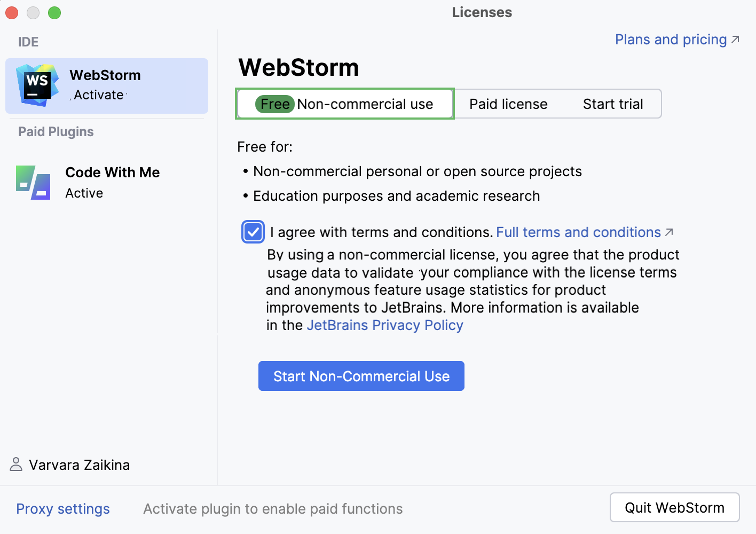Open Plans and pricing

(670, 39)
